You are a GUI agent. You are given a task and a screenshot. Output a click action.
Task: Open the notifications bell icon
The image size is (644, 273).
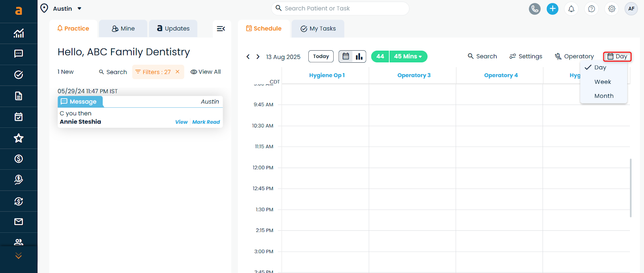(571, 8)
